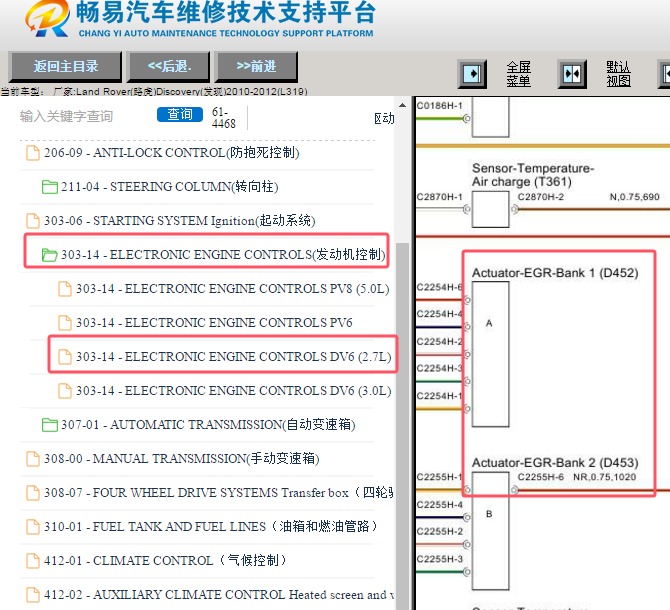Viewport: 670px width, 610px height.
Task: Select the 默认视图 label
Action: click(x=618, y=74)
